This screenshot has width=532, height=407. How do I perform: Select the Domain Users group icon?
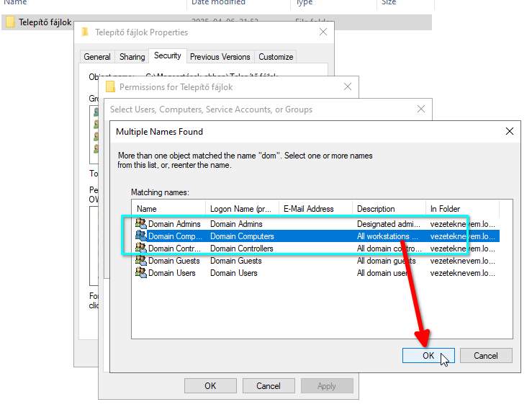click(140, 273)
